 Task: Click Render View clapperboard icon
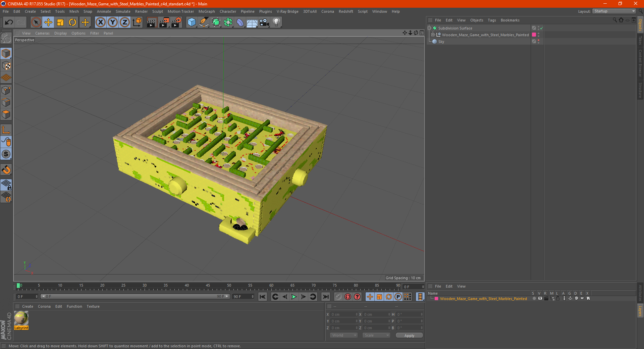click(x=152, y=22)
